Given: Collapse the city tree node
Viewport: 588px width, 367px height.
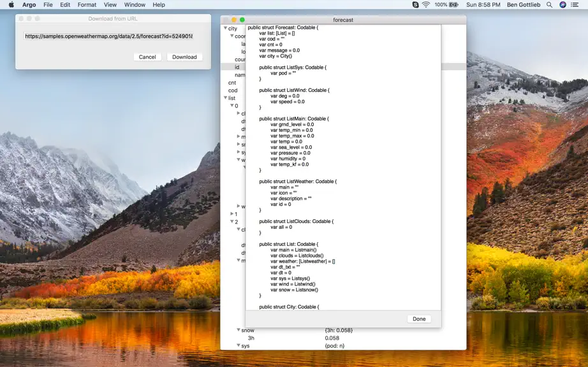Looking at the screenshot, I should (225, 28).
